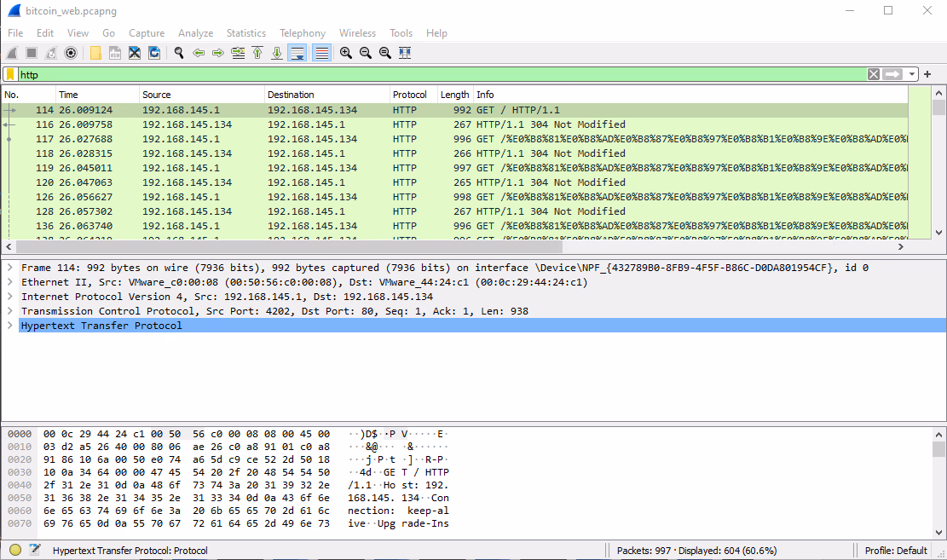Sort by the Length column header
The height and width of the screenshot is (560, 947).
[x=455, y=95]
